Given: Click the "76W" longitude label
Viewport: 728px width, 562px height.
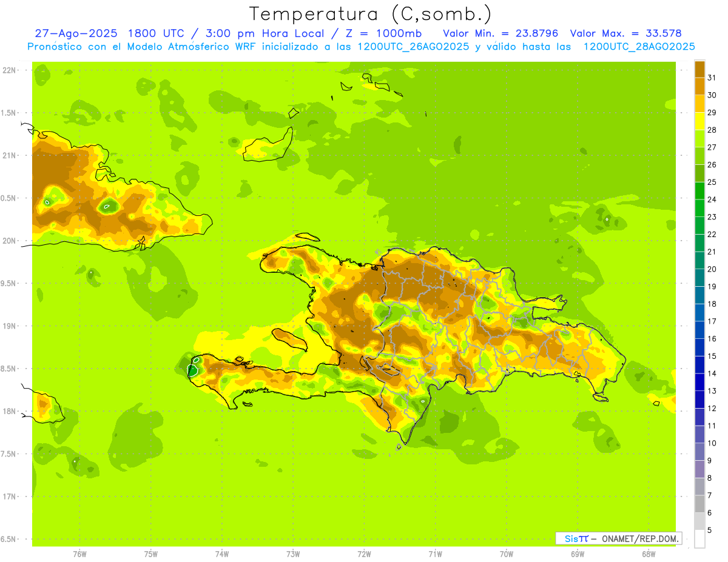Looking at the screenshot, I should click(x=79, y=554).
